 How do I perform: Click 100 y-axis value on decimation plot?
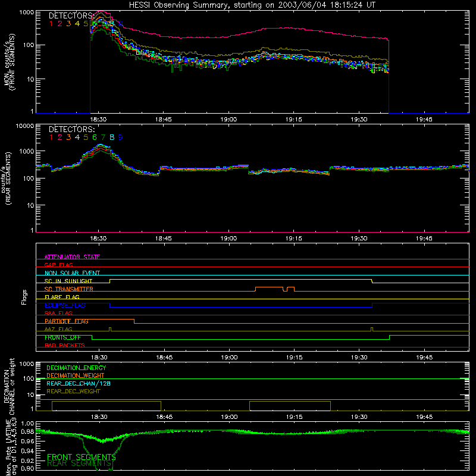tap(29, 378)
